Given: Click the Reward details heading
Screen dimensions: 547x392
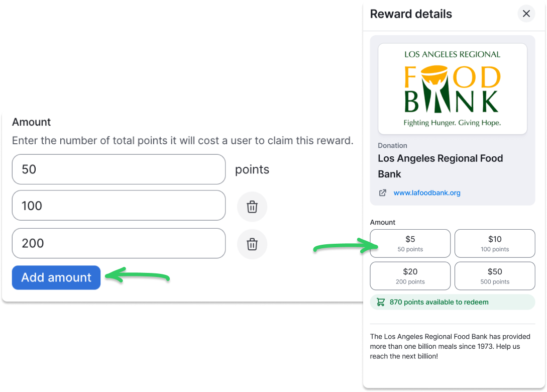Looking at the screenshot, I should click(411, 14).
